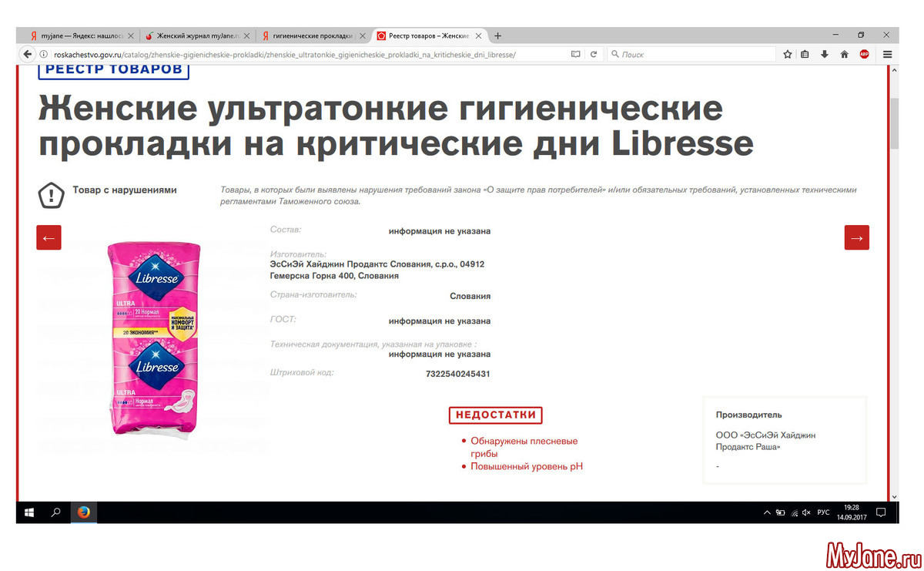Open the bookmarks list icon
924x571 pixels.
click(805, 55)
